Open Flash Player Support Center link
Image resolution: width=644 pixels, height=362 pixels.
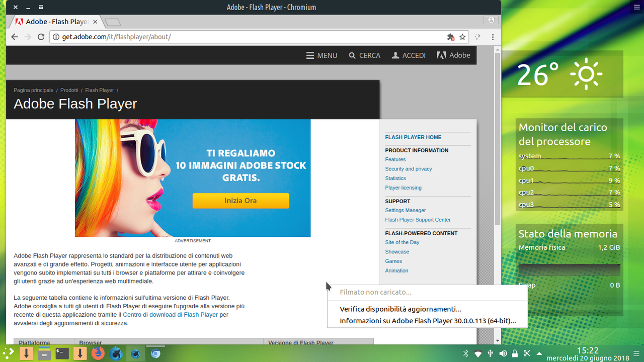[418, 220]
